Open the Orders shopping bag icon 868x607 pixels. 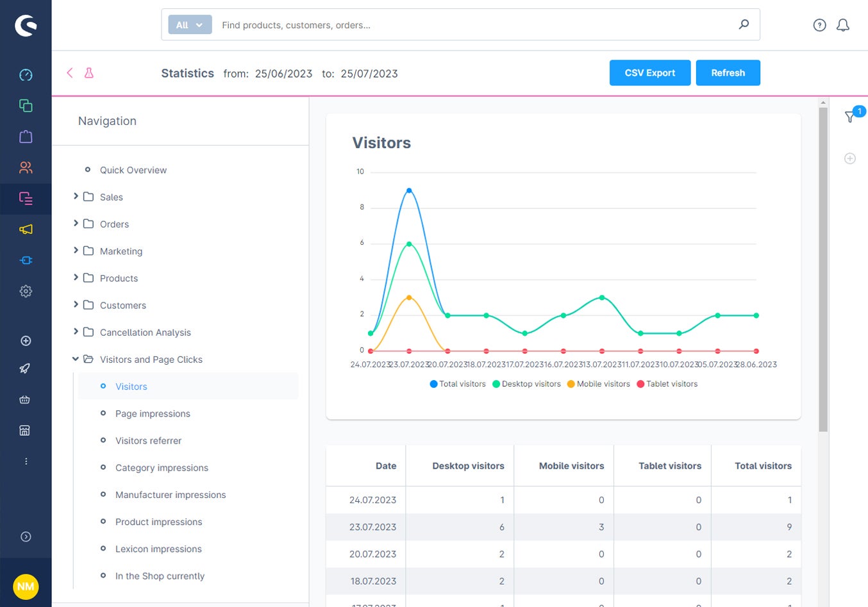26,137
